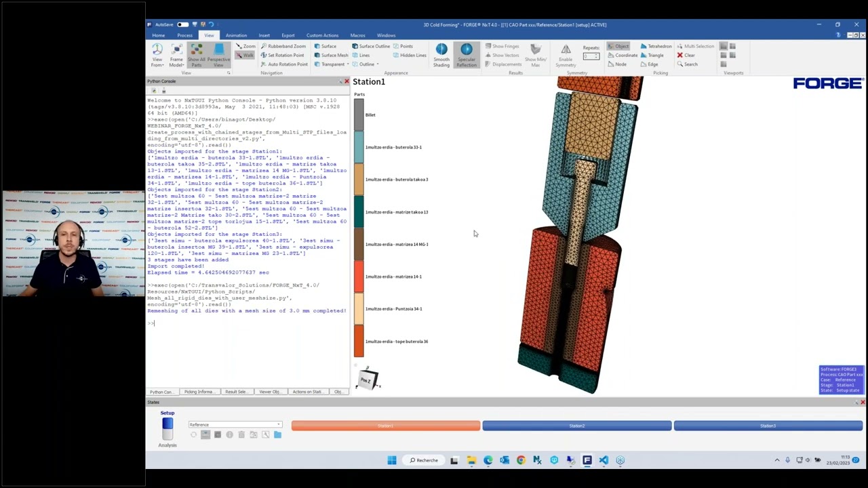Toggle Specular Reflection
Screen dimensions: 868x488
466,55
